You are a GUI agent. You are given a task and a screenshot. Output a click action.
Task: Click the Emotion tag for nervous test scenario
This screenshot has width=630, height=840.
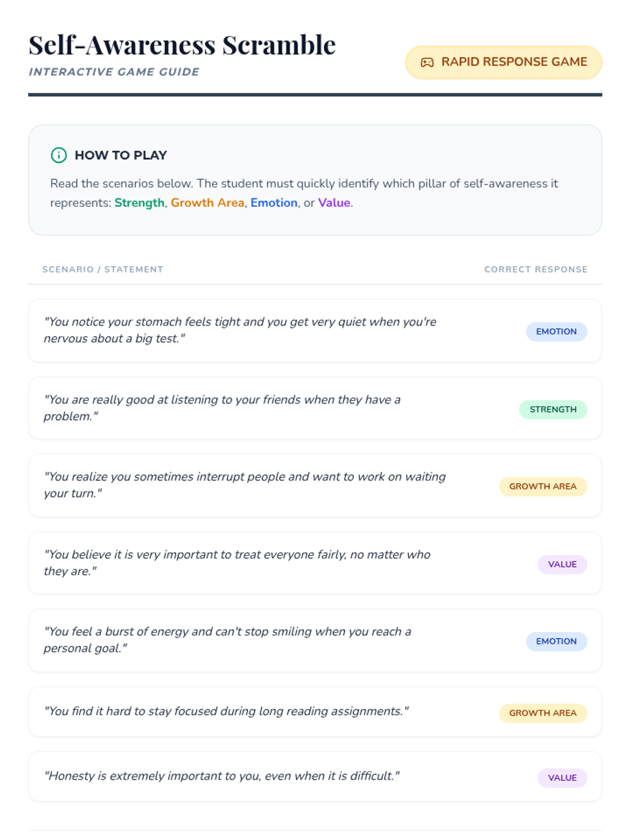click(556, 332)
